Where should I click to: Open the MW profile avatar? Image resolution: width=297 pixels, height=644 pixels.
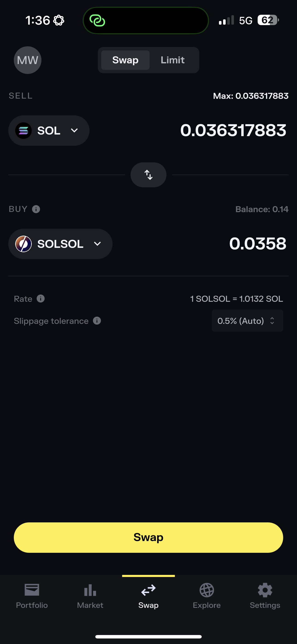27,60
